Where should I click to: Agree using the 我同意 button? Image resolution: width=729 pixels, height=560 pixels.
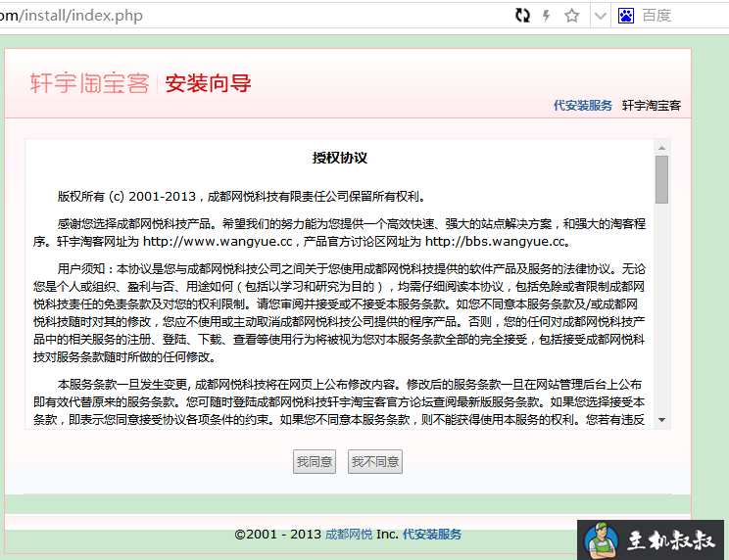pyautogui.click(x=315, y=461)
